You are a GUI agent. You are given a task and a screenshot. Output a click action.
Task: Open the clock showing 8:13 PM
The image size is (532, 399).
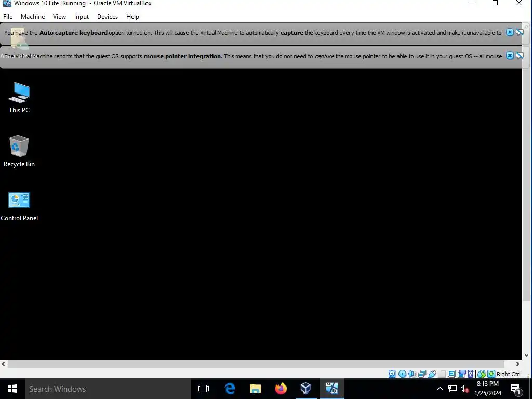coord(488,389)
